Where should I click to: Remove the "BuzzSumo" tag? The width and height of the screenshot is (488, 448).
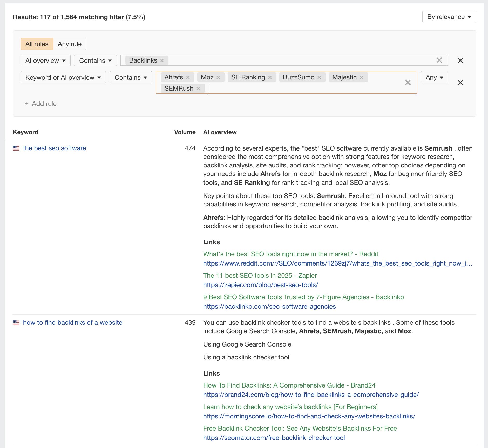(x=319, y=77)
